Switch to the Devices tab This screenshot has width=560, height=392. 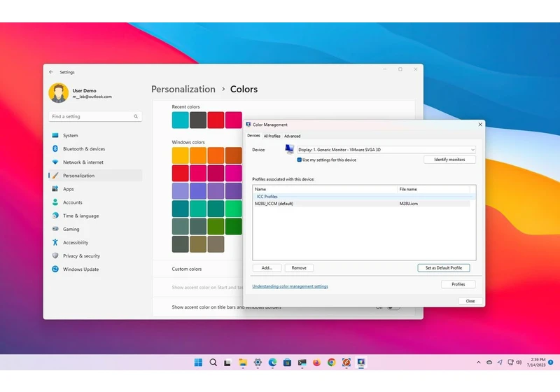pyautogui.click(x=253, y=136)
